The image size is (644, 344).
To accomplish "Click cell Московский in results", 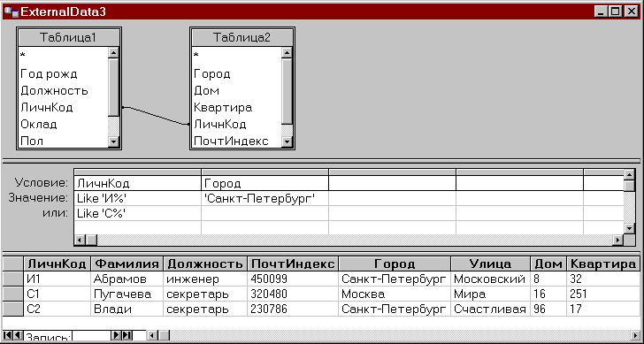I will point(490,279).
